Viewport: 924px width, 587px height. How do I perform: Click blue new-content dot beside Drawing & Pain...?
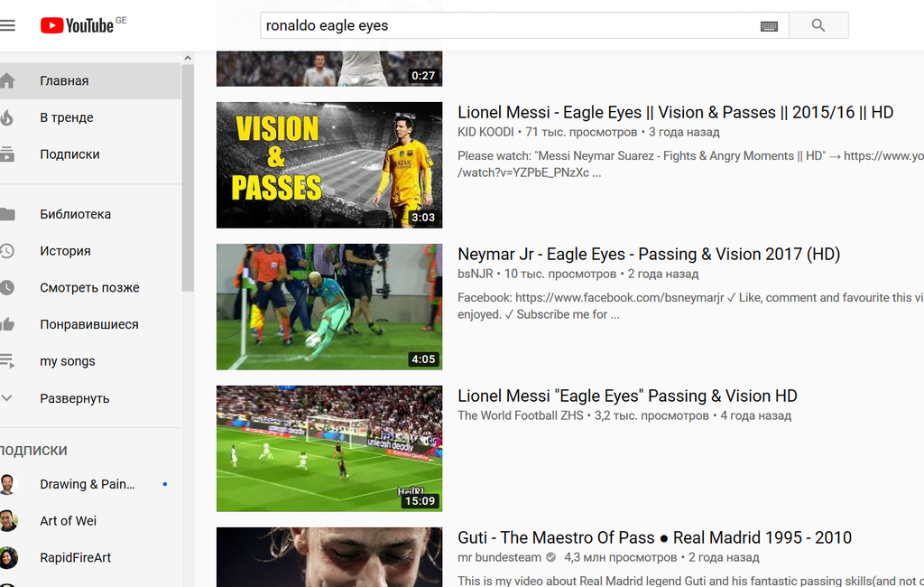[x=165, y=484]
